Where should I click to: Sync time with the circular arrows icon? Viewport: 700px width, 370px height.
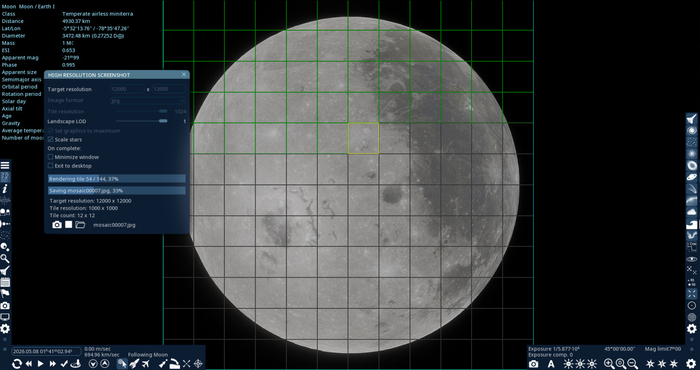pyautogui.click(x=17, y=364)
